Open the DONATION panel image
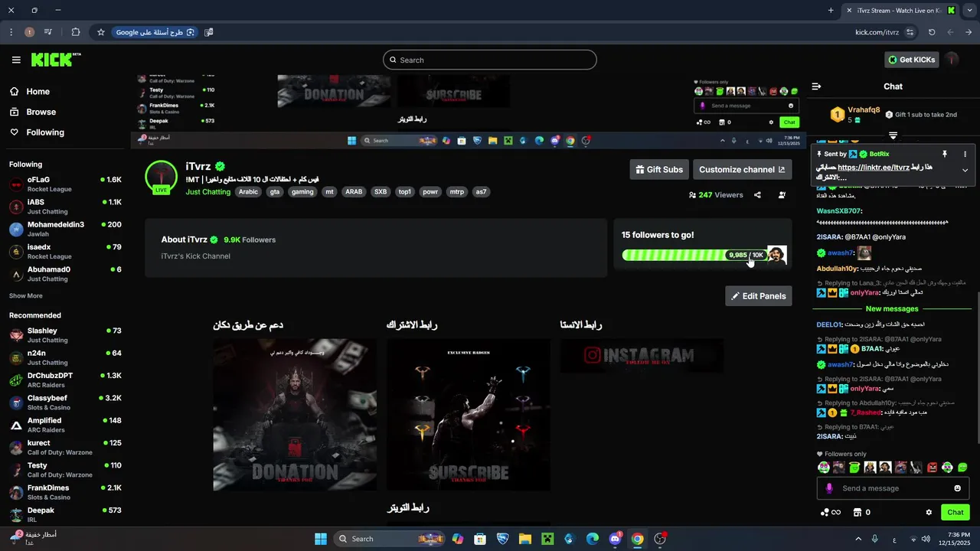The width and height of the screenshot is (980, 551). (x=295, y=415)
